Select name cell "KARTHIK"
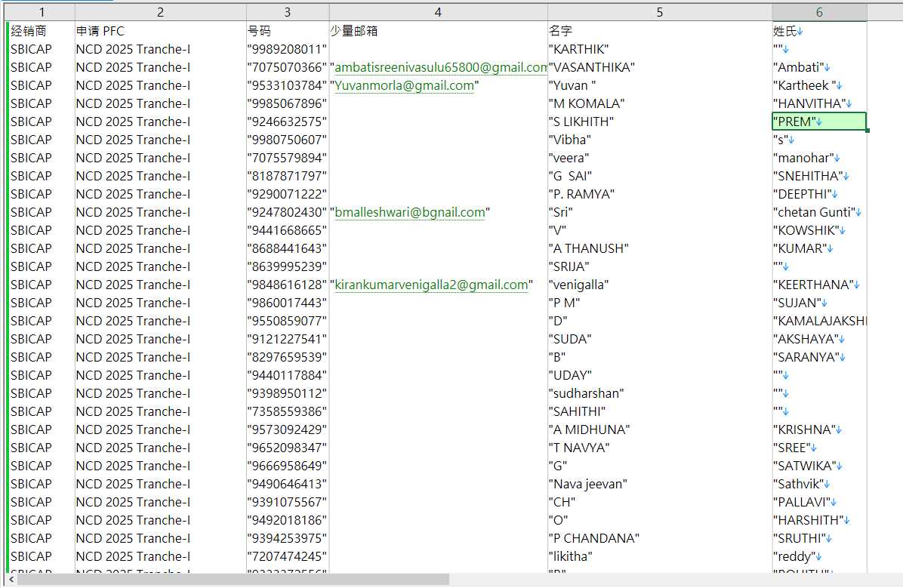This screenshot has width=903, height=588. coord(659,49)
